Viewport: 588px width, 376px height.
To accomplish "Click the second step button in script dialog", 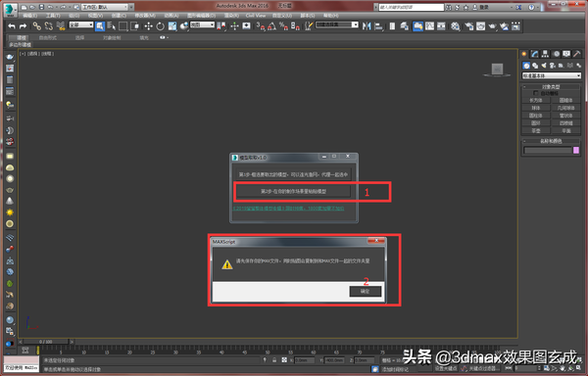I will 293,191.
